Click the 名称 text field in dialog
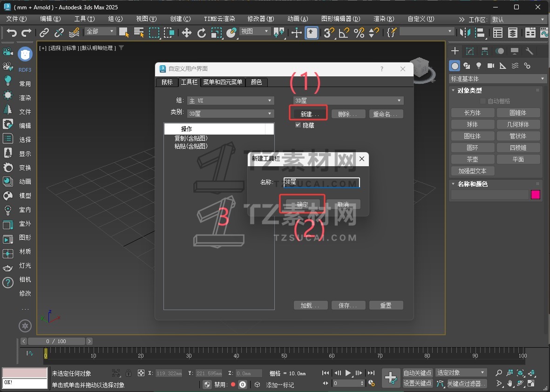This screenshot has width=550, height=392. [321, 182]
